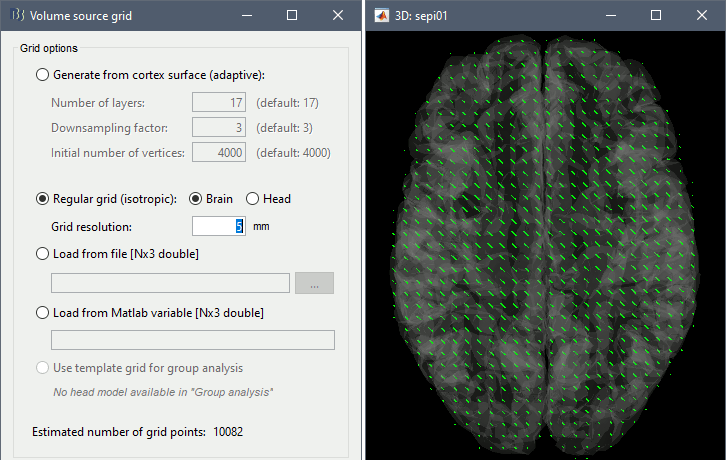726x460 pixels.
Task: Click the Number of layers field
Action: point(219,101)
